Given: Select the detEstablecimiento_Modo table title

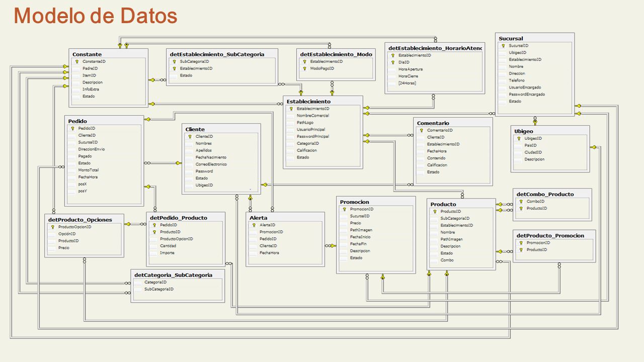Looking at the screenshot, I should pos(336,54).
